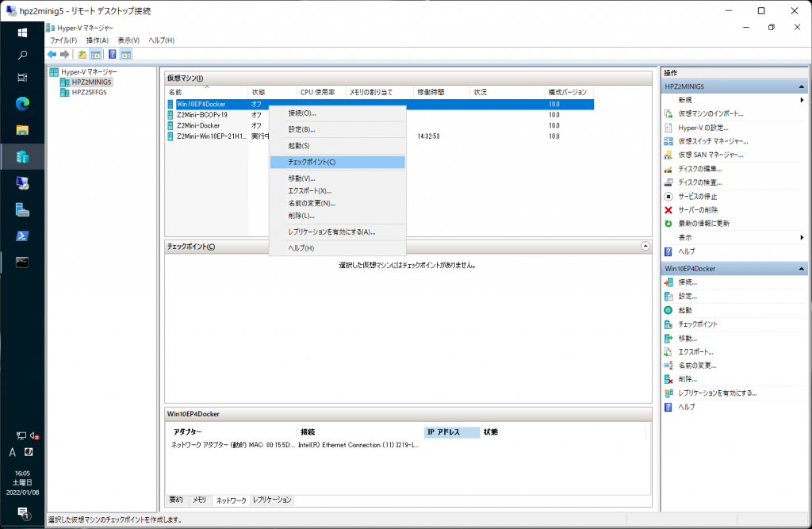
Task: Switch to the ネットワーク tab
Action: [x=231, y=500]
